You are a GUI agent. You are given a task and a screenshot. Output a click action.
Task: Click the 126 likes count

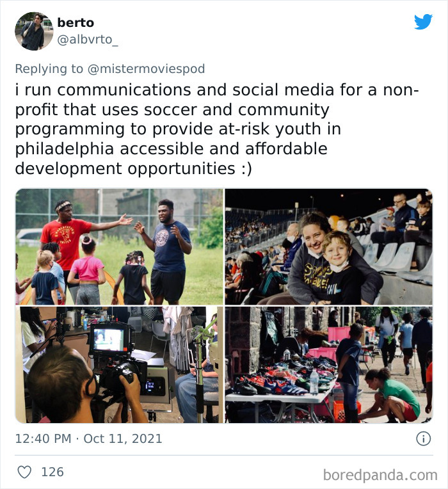tap(52, 472)
